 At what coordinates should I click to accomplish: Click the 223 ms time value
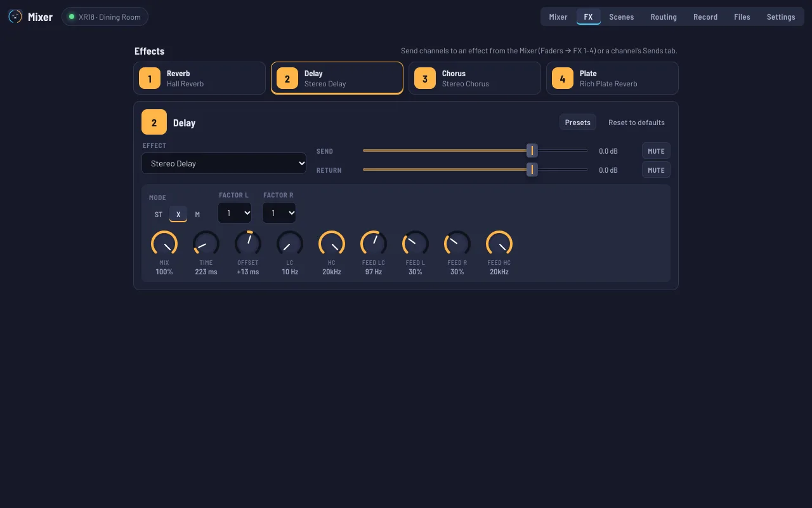tap(206, 272)
